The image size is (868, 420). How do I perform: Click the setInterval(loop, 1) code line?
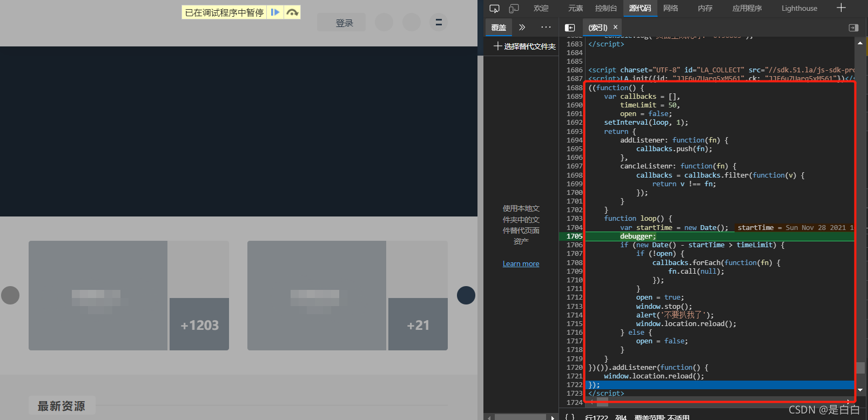646,123
